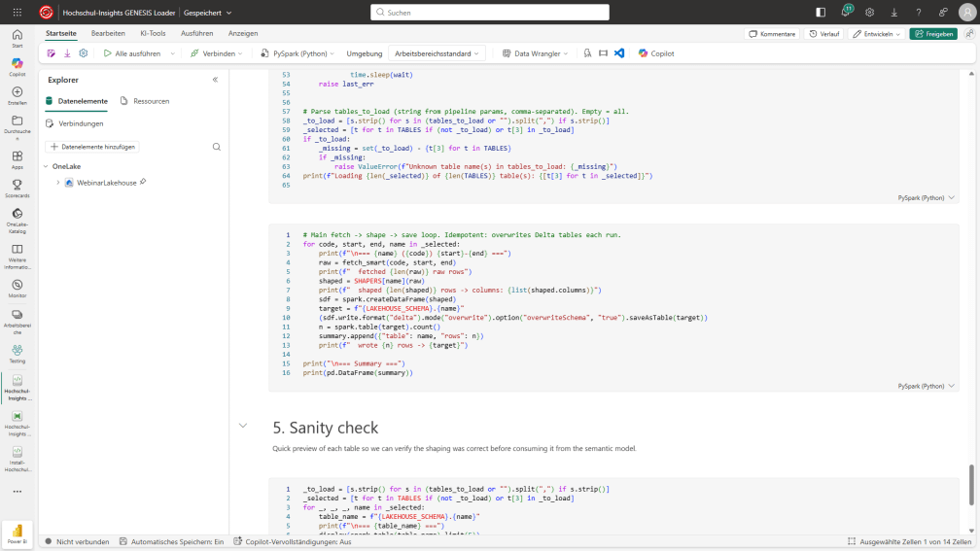Open OneLake-Katalog in the left navigation
980x551 pixels.
tap(17, 222)
